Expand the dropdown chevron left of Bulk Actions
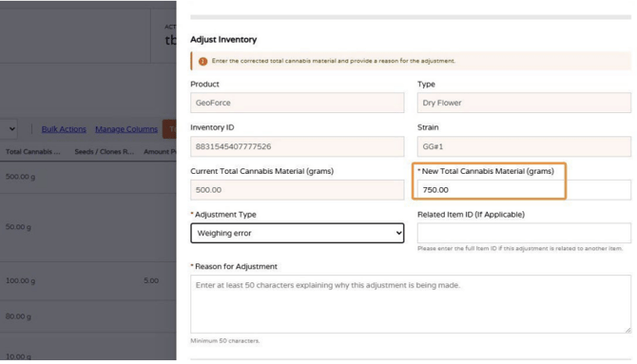 [11, 129]
